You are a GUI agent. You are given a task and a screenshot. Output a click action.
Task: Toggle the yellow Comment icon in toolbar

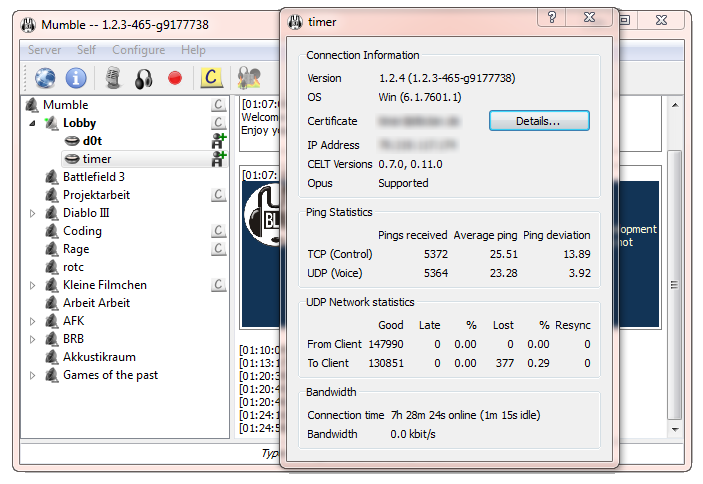tap(211, 78)
